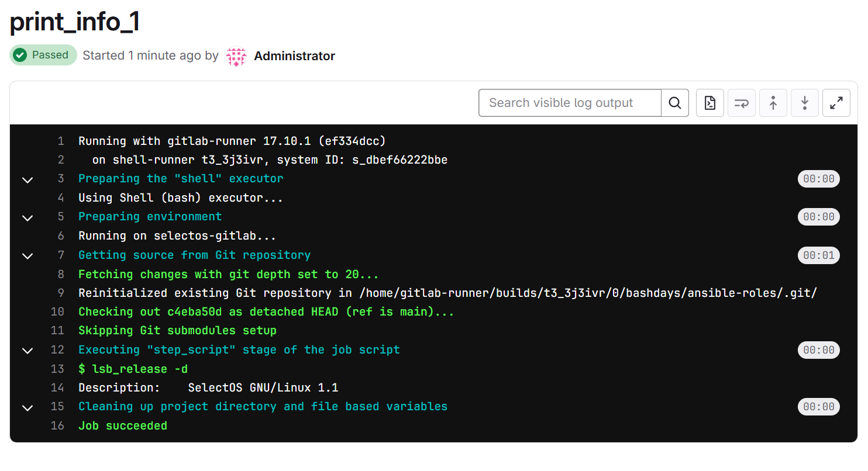
Task: Focus the Search visible log output field
Action: [x=570, y=103]
